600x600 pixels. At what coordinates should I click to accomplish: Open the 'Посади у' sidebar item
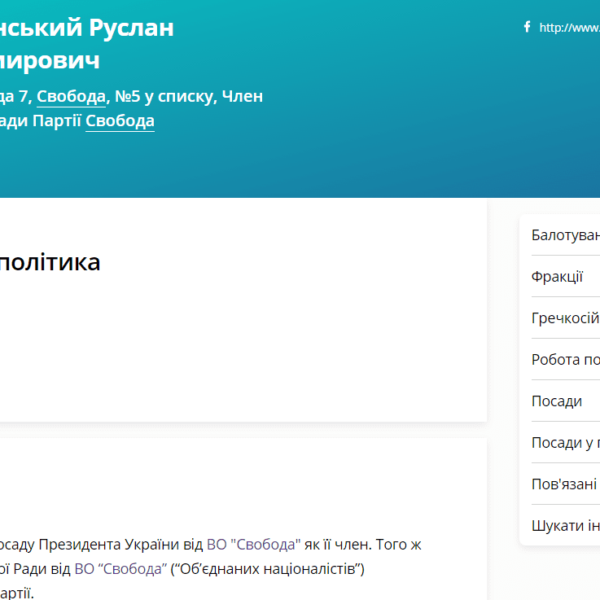point(566,443)
